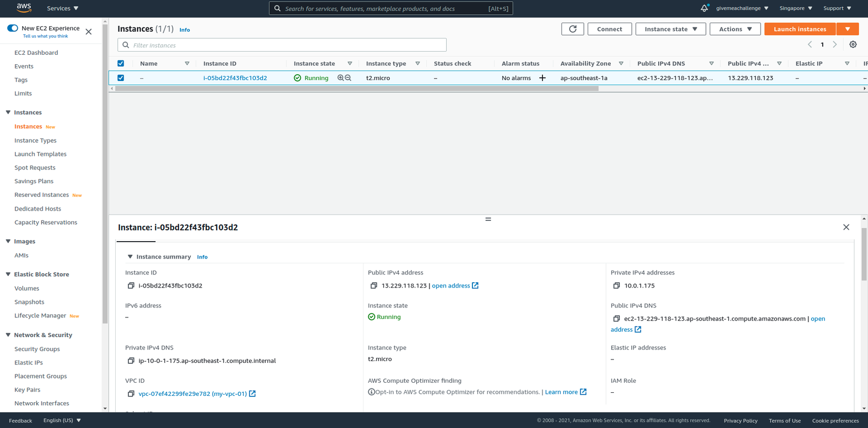
Task: Open the vpc-07ef42299fe29e782 (my-vpc-01) link
Action: click(193, 394)
